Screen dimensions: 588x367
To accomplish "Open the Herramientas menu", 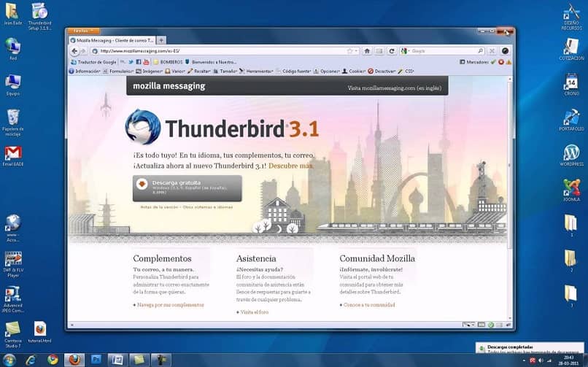I will (x=256, y=72).
